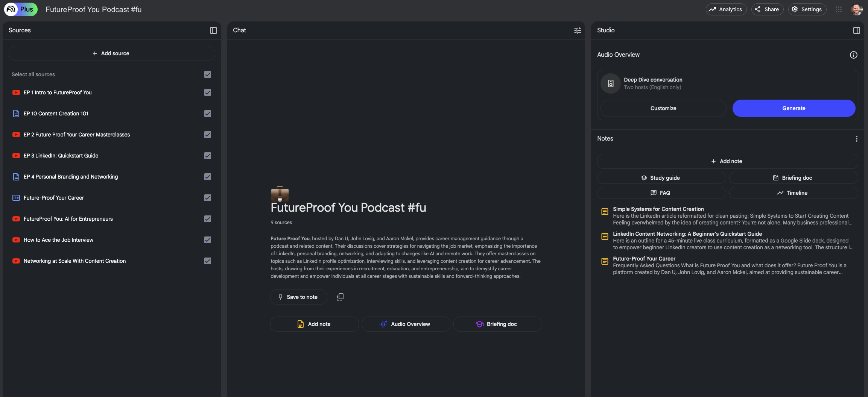Collapse the Sources panel icon

213,30
